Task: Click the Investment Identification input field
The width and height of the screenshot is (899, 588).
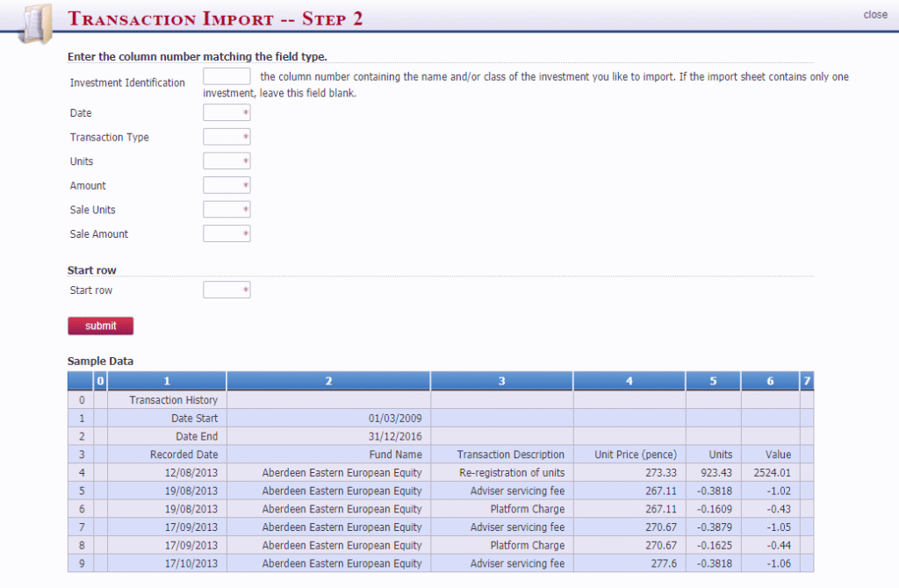Action: [227, 77]
